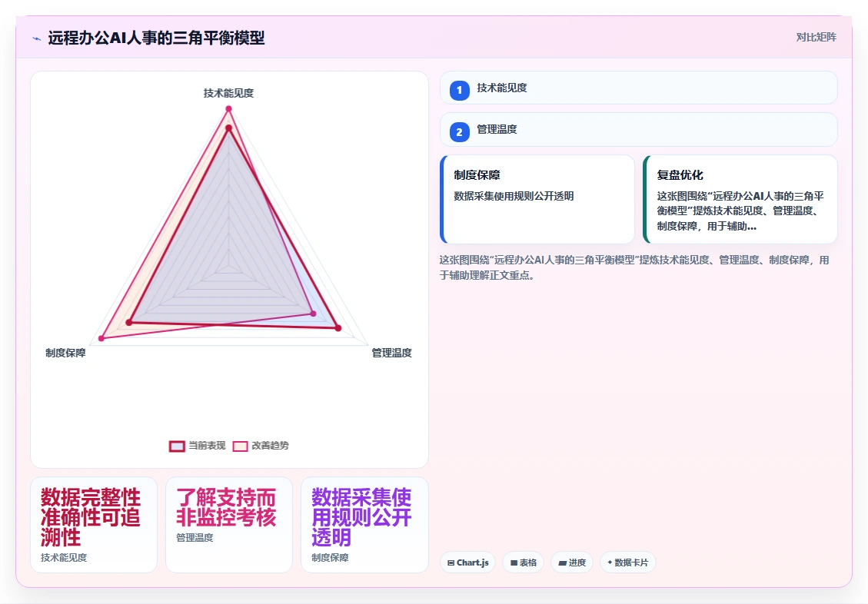This screenshot has width=868, height=604.
Task: Click the 表格 tag
Action: pos(523,563)
